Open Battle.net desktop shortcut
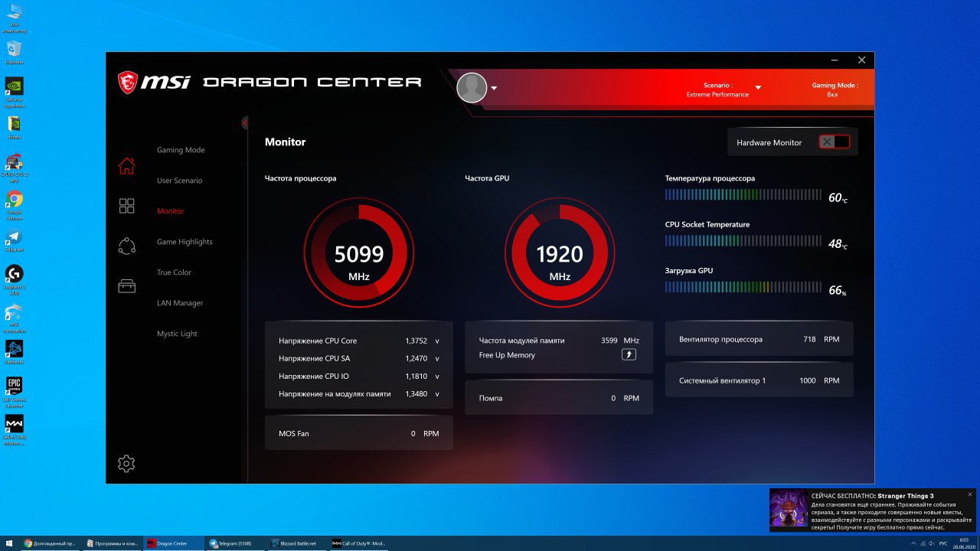Viewport: 980px width, 551px height. [x=14, y=351]
